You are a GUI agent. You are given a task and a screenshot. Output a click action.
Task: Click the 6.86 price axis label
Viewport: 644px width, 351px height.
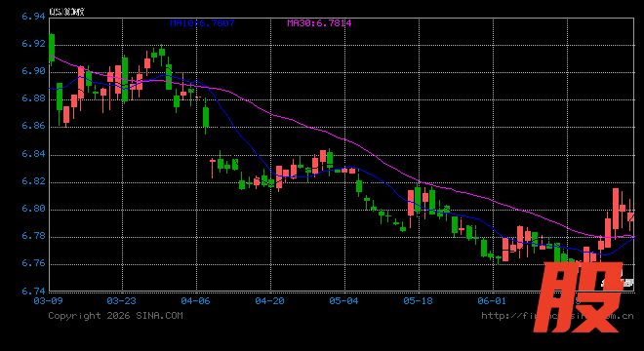pos(34,126)
